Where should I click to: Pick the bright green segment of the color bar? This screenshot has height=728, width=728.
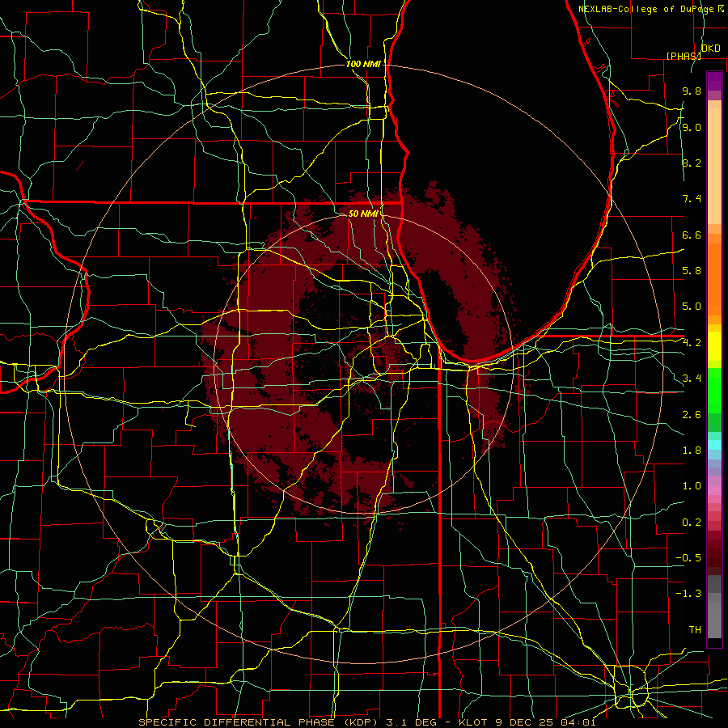[x=714, y=391]
